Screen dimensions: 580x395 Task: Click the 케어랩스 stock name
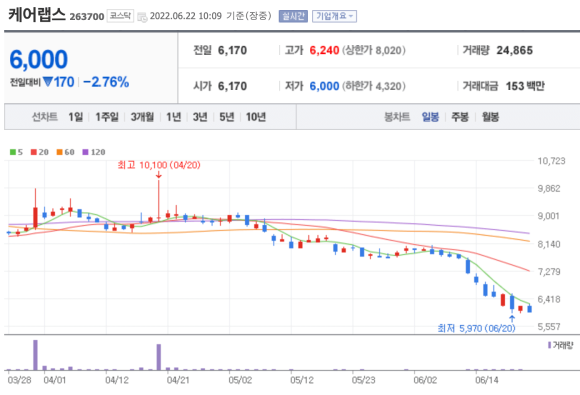(37, 15)
